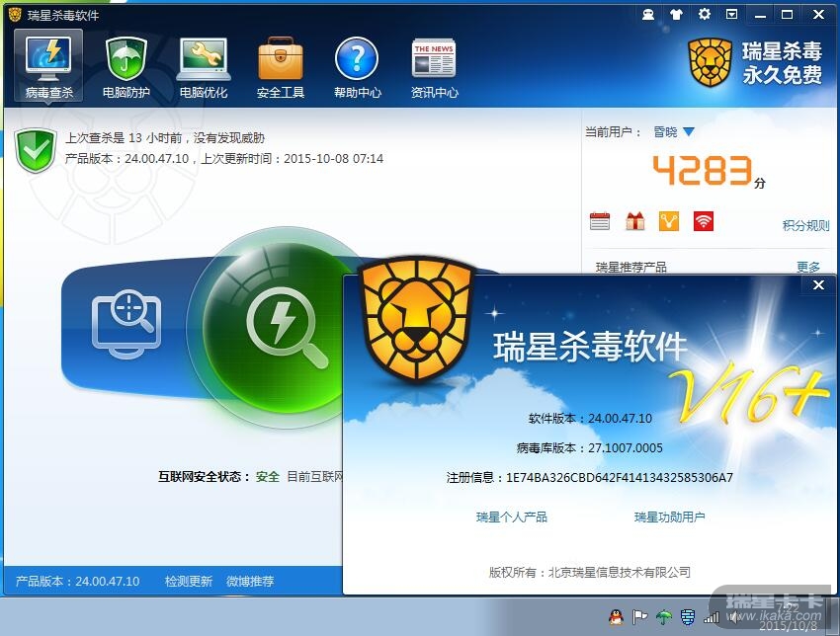Click the blue shield tray icon

pyautogui.click(x=688, y=617)
